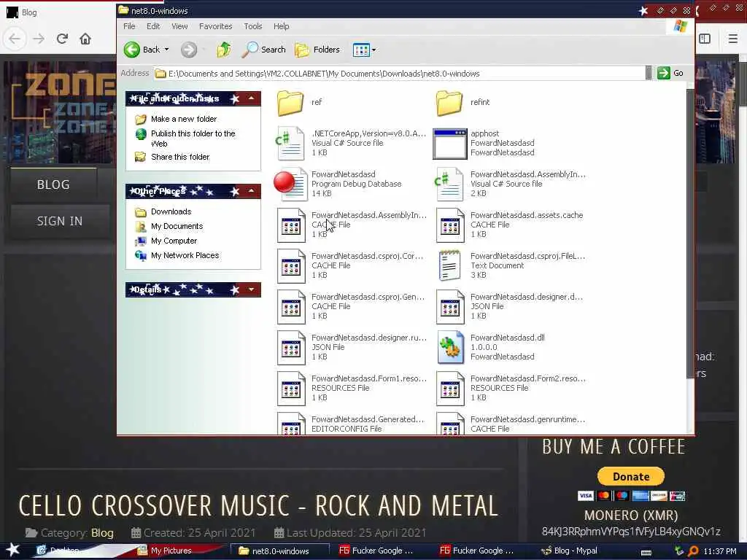Open the Back history dropdown arrow

[167, 50]
